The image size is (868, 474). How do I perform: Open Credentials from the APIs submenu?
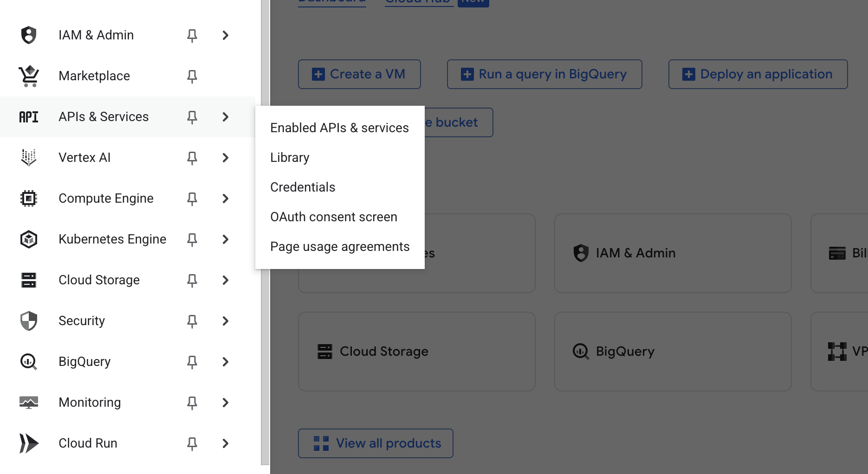click(340, 187)
